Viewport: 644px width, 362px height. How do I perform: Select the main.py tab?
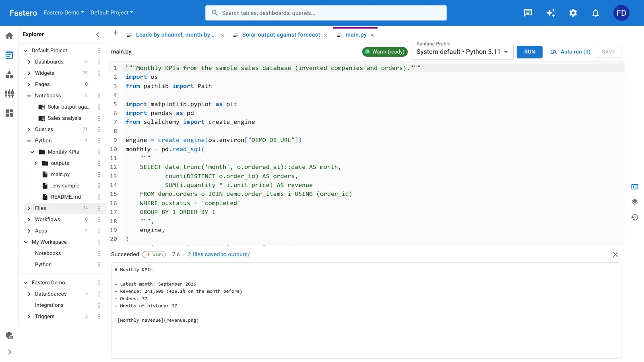click(x=356, y=35)
